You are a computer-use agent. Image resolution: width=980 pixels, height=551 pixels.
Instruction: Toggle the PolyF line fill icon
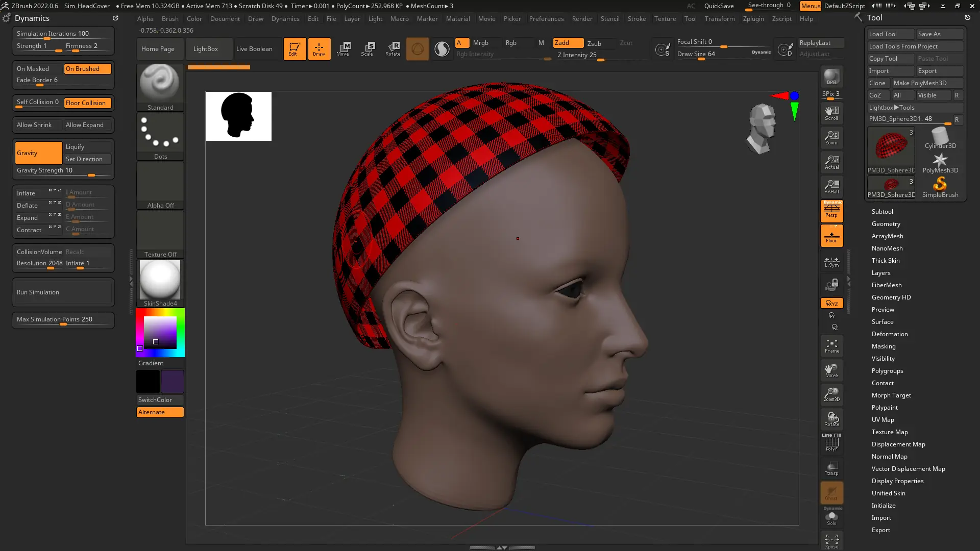[x=831, y=443]
